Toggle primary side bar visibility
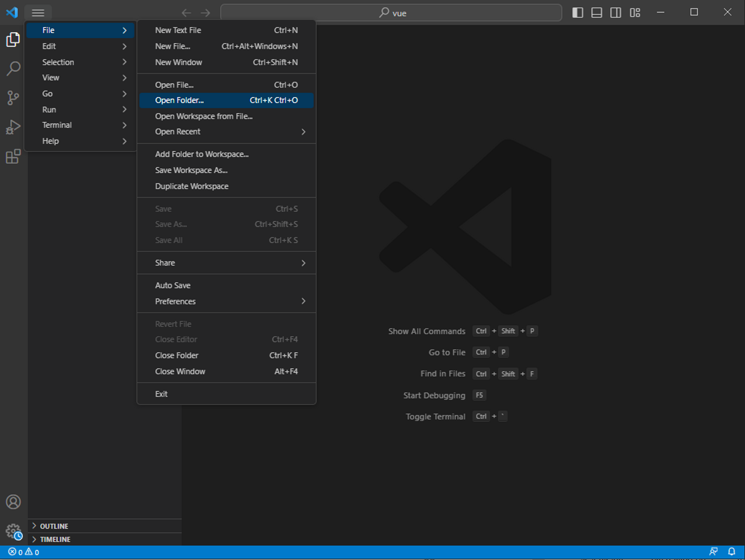The image size is (745, 560). (x=577, y=13)
